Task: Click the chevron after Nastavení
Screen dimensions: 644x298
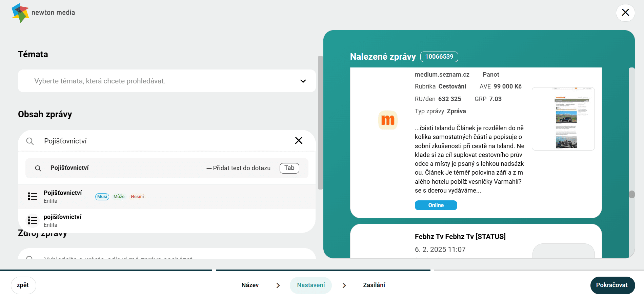Action: pyautogui.click(x=344, y=285)
